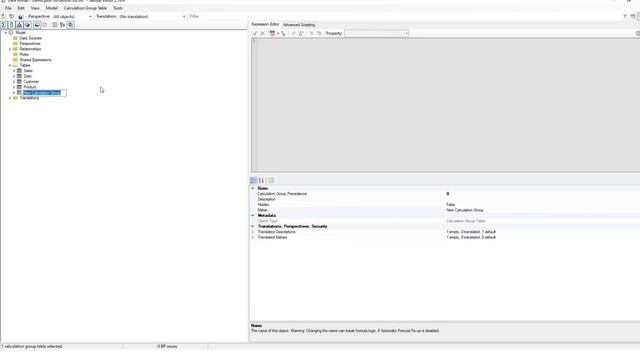This screenshot has height=360, width=640.
Task: Toggle partitions visibility pie icon
Action: pyautogui.click(x=28, y=25)
